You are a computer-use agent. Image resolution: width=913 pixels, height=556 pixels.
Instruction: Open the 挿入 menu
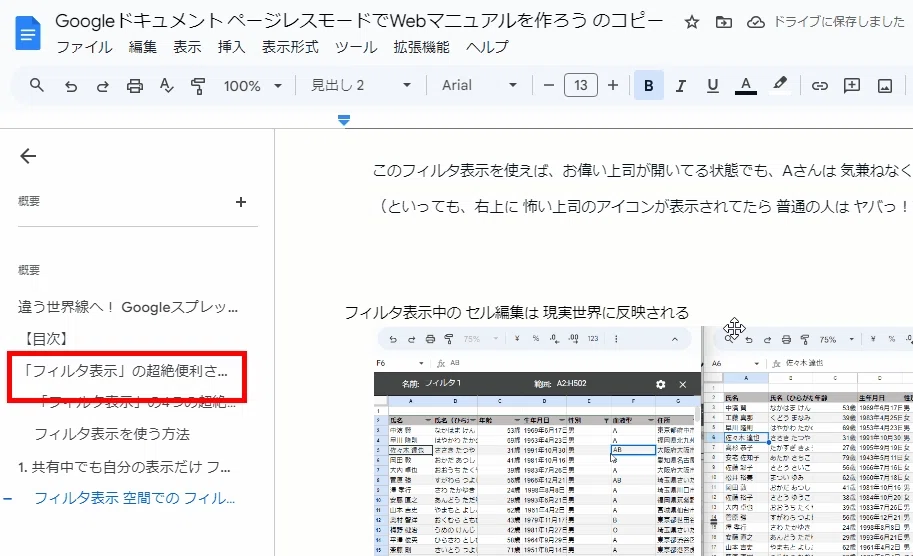(231, 47)
